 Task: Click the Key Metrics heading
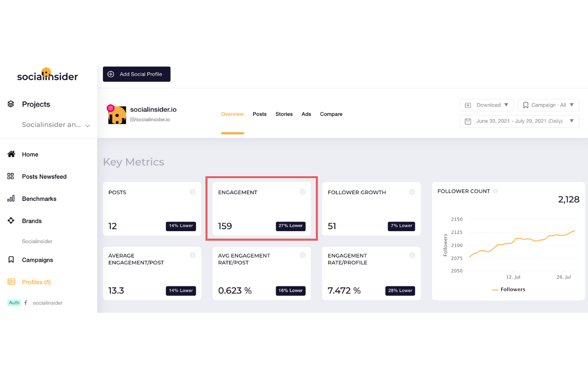[x=134, y=162]
